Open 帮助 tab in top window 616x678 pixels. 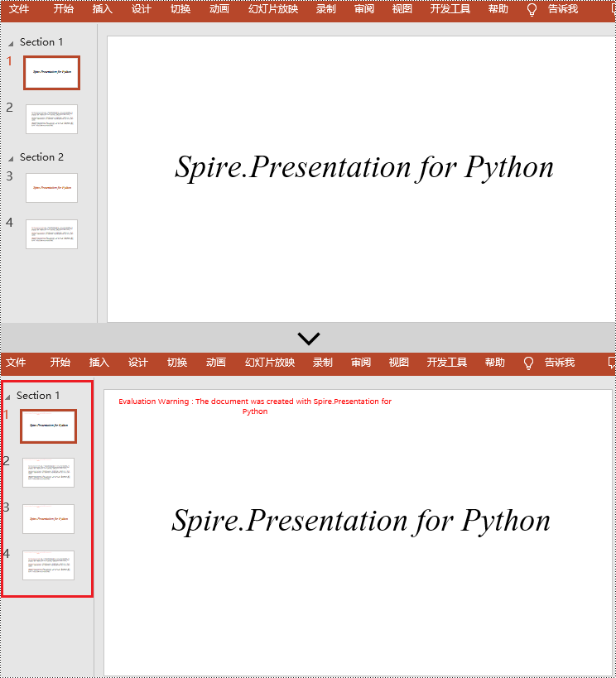tap(498, 8)
